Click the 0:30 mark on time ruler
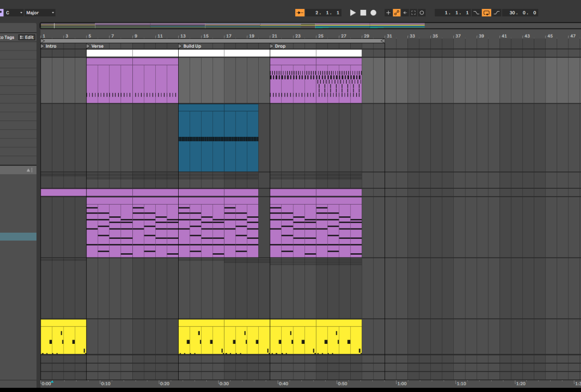Viewport: 581px width, 392px height. (224, 384)
